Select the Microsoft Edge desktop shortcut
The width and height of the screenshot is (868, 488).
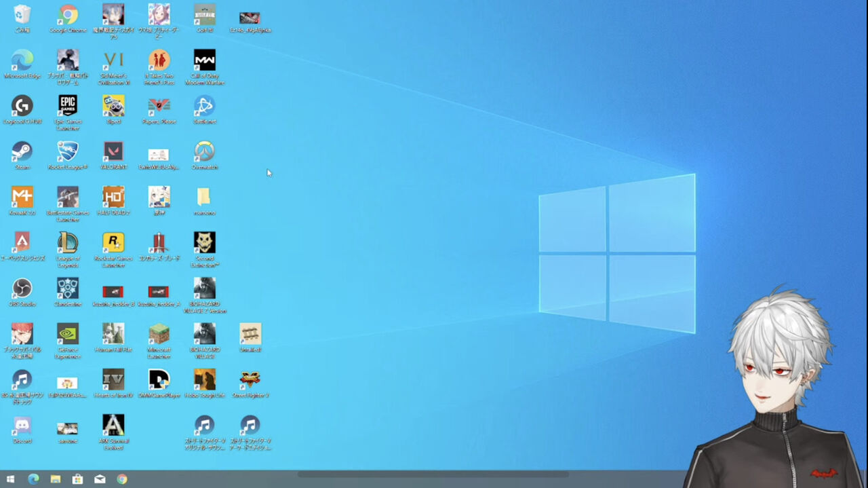pyautogui.click(x=22, y=60)
